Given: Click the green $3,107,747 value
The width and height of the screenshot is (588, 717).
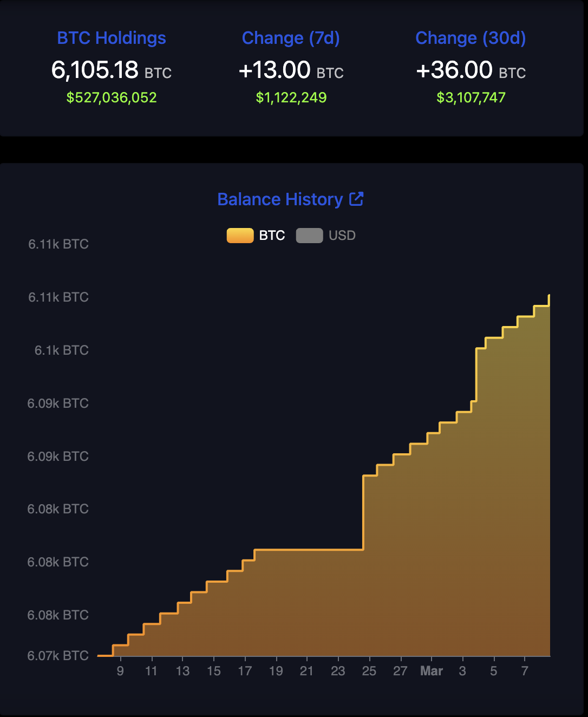Looking at the screenshot, I should pos(471,97).
